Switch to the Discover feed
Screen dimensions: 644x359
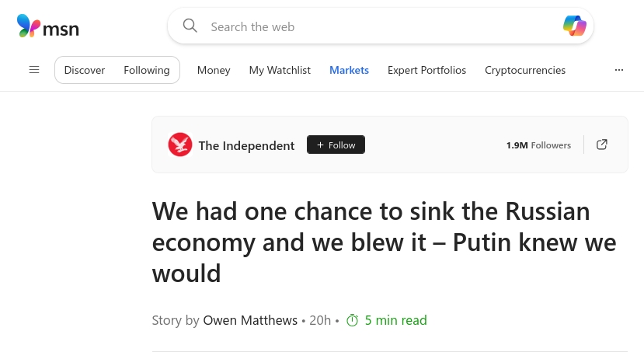point(85,70)
